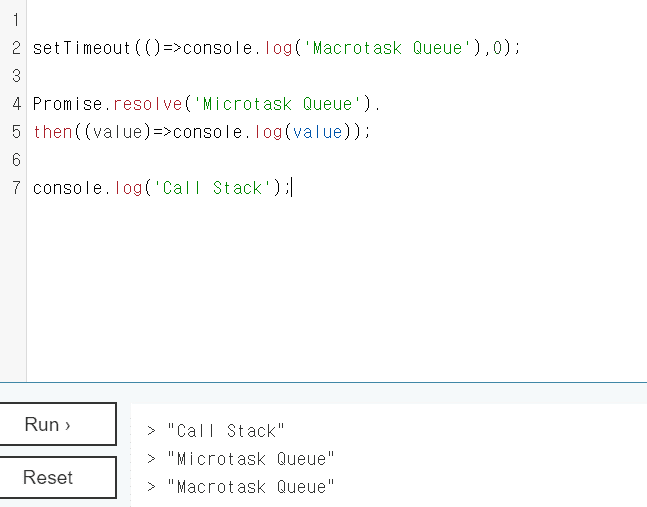Image resolution: width=647 pixels, height=507 pixels.
Task: Click the setTimeout keyword in the code
Action: (x=82, y=48)
